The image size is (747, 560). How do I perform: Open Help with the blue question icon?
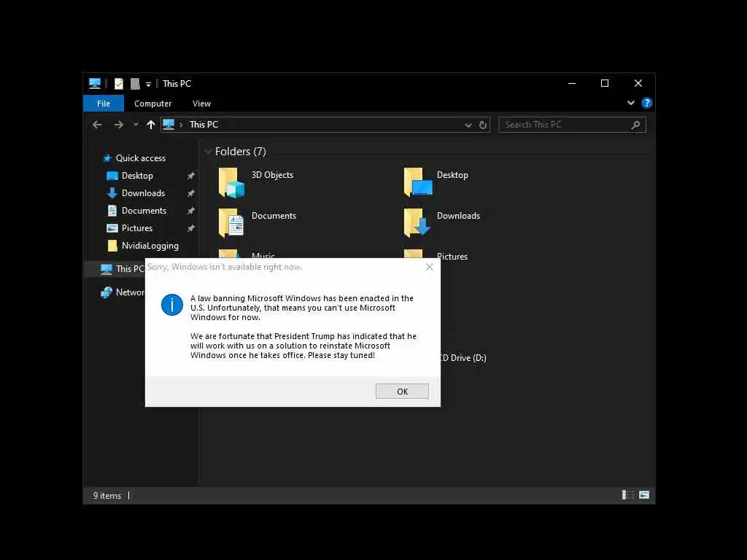(646, 103)
